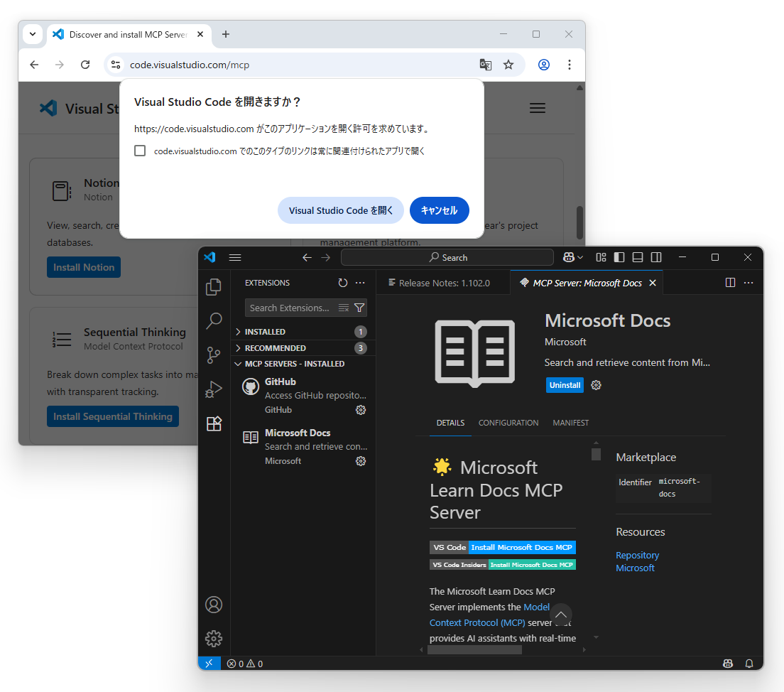Open notifications via the bell icon
The width and height of the screenshot is (784, 692).
[748, 663]
